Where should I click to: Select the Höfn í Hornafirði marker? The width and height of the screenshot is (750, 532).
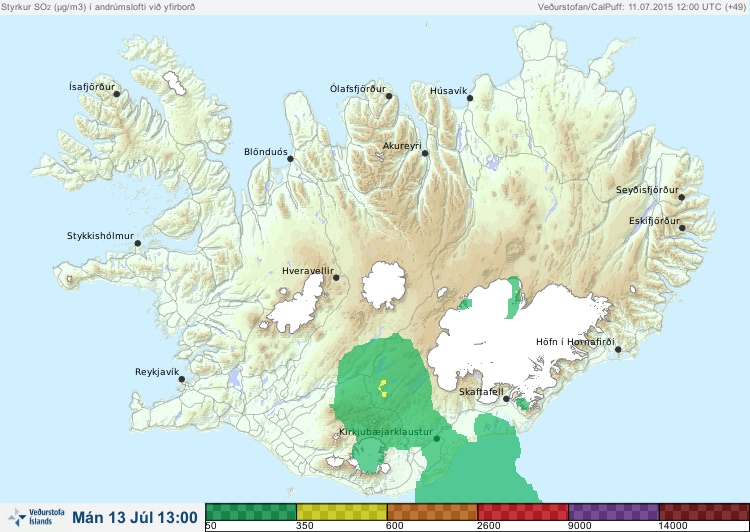pos(618,350)
